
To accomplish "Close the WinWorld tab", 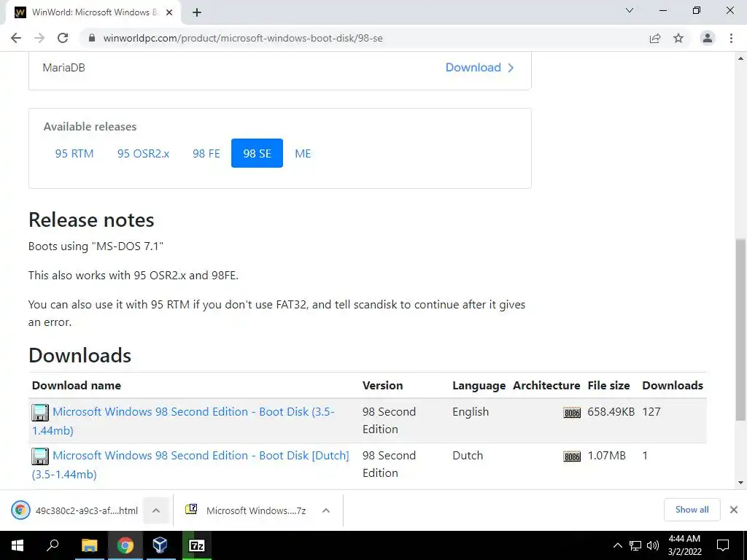I will 169,13.
